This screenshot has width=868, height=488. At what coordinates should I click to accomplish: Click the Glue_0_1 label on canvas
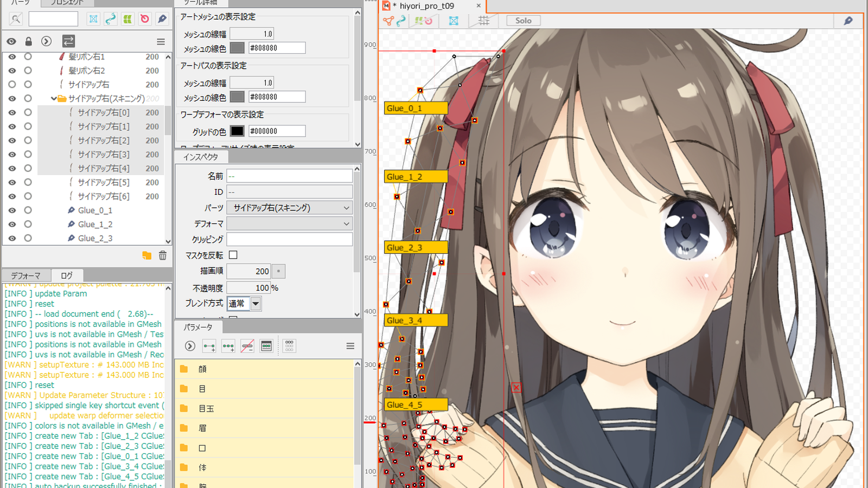(416, 108)
